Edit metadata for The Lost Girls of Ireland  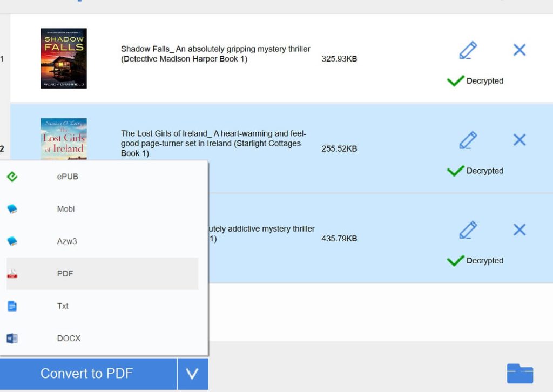468,140
